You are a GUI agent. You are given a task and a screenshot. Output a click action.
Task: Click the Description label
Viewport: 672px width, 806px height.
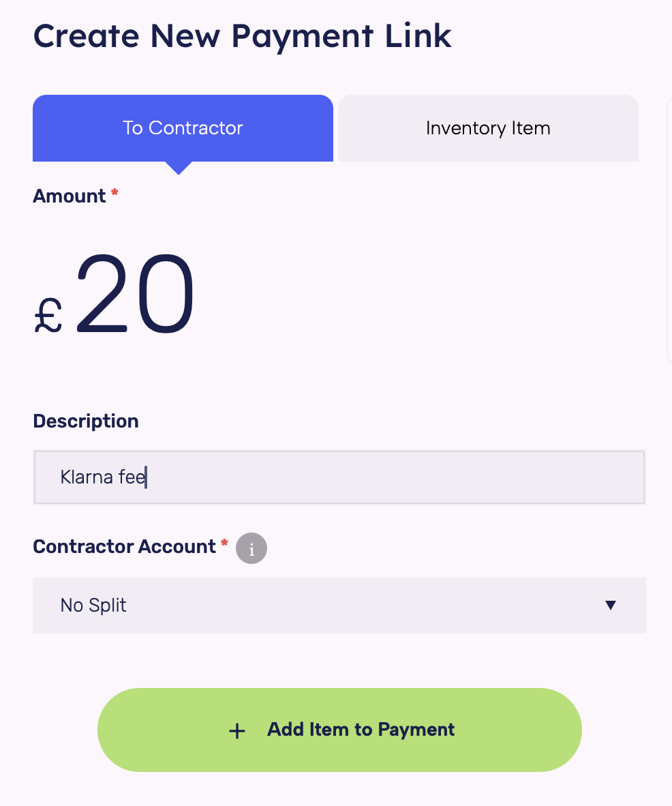point(86,421)
